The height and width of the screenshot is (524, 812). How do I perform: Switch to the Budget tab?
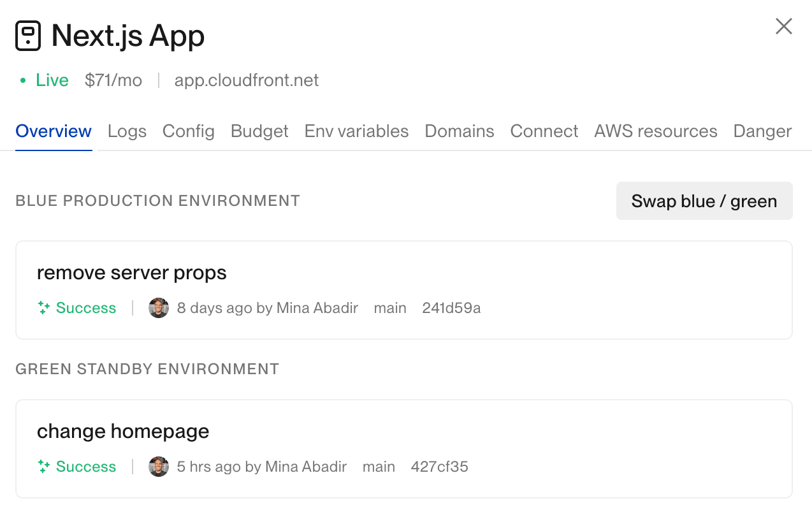coord(259,131)
